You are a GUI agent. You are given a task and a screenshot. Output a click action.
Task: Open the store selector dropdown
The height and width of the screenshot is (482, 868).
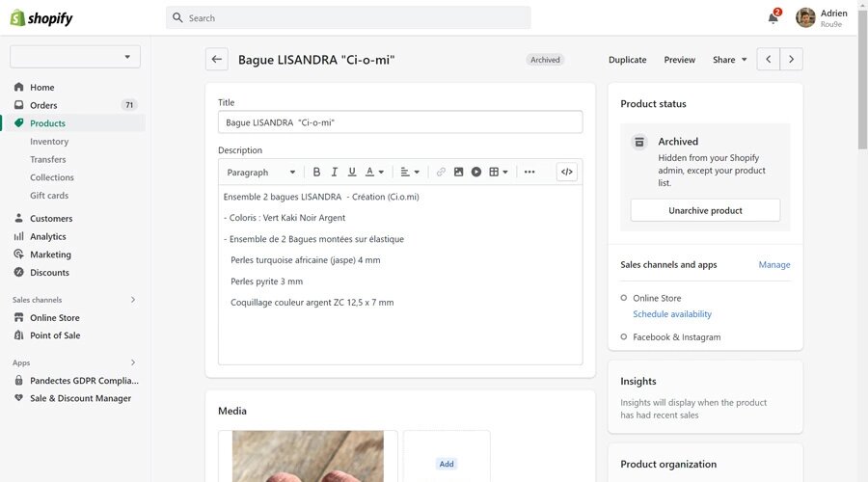(x=74, y=57)
